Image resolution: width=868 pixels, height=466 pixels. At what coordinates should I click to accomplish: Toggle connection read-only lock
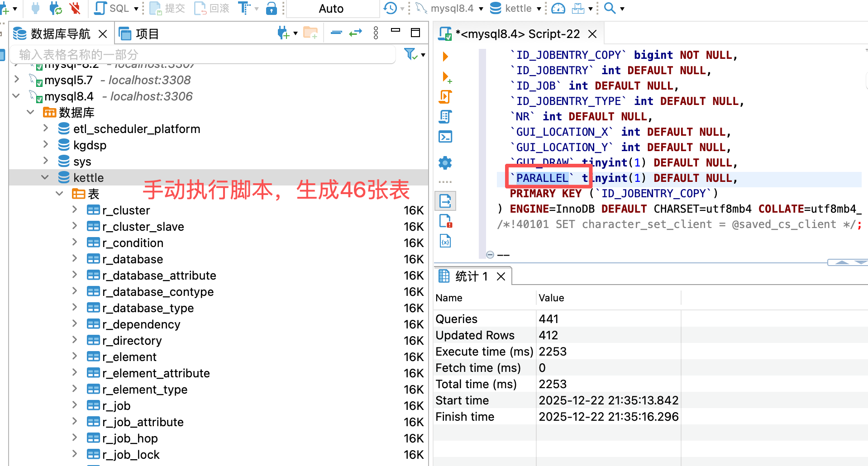coord(272,9)
